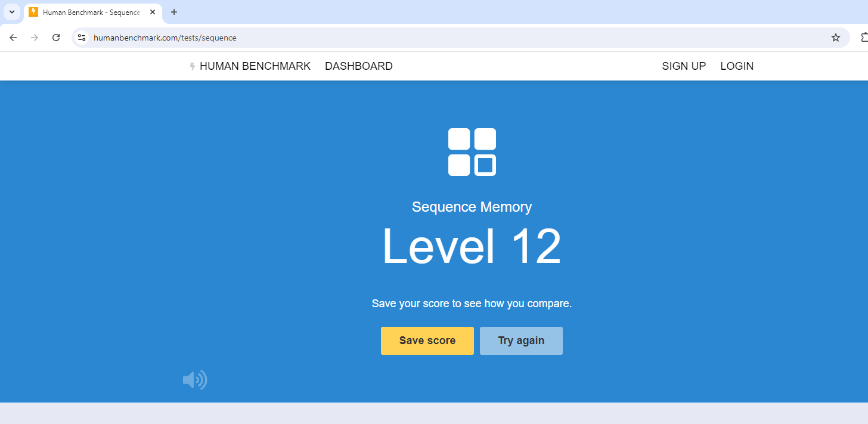This screenshot has width=868, height=424.
Task: Restart the test with Try again
Action: [521, 341]
